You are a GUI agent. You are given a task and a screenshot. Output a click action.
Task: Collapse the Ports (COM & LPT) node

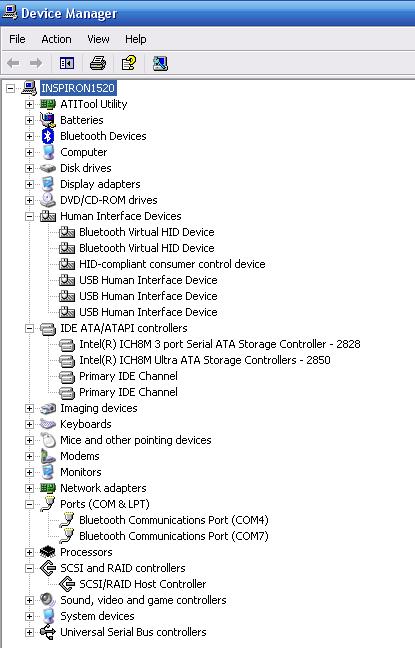29,504
